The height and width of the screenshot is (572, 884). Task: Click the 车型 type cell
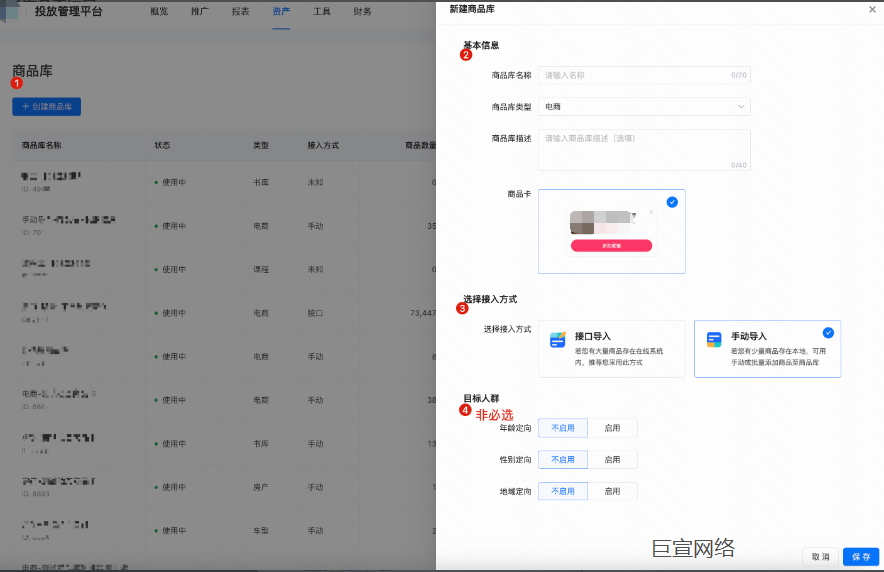point(261,530)
